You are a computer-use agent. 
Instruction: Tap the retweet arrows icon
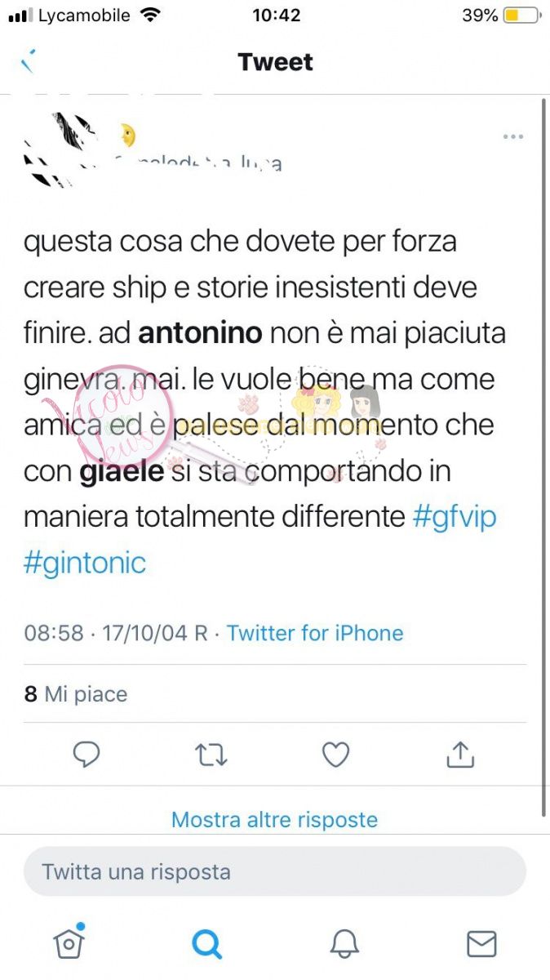click(211, 755)
